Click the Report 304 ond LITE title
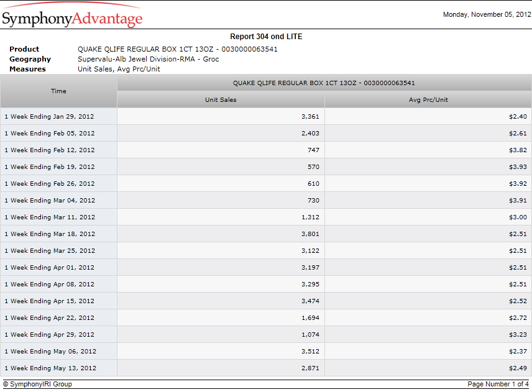Image resolution: width=532 pixels, height=392 pixels. [x=266, y=37]
